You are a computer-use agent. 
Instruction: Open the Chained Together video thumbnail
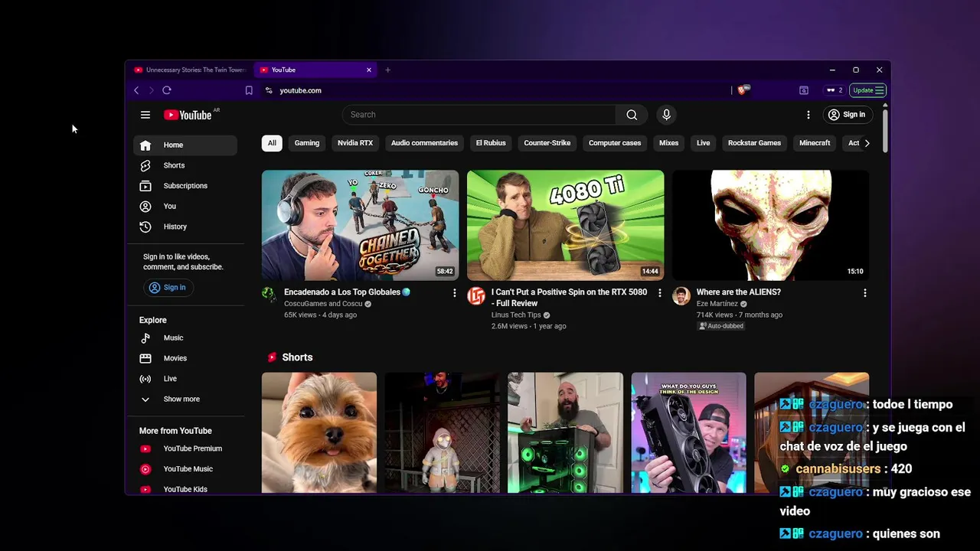click(360, 225)
